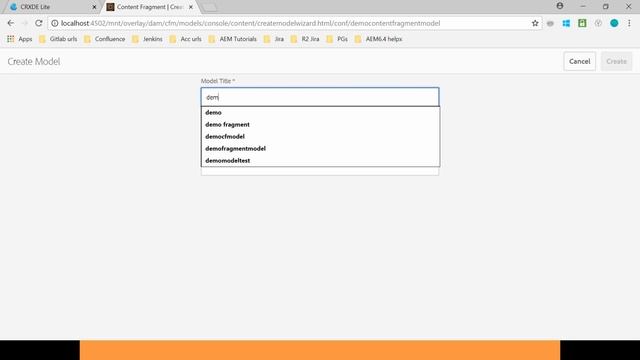Image resolution: width=640 pixels, height=360 pixels.
Task: Open a new browser tab
Action: pyautogui.click(x=210, y=7)
